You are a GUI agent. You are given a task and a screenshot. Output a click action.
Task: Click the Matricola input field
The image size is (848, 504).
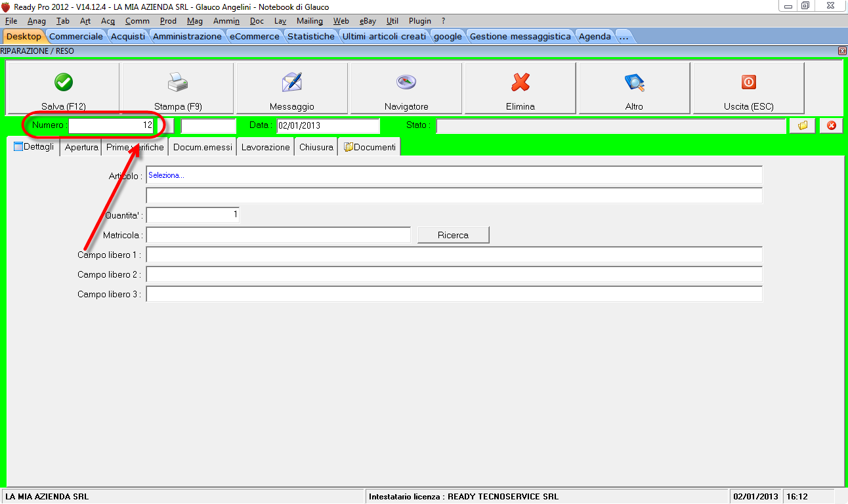tap(278, 234)
